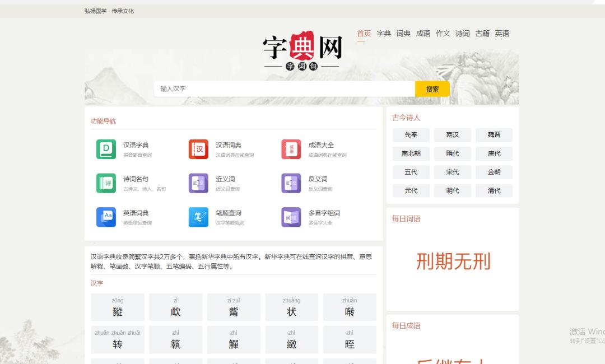
Task: Open the 成语大全 idiom book icon
Action: [291, 149]
